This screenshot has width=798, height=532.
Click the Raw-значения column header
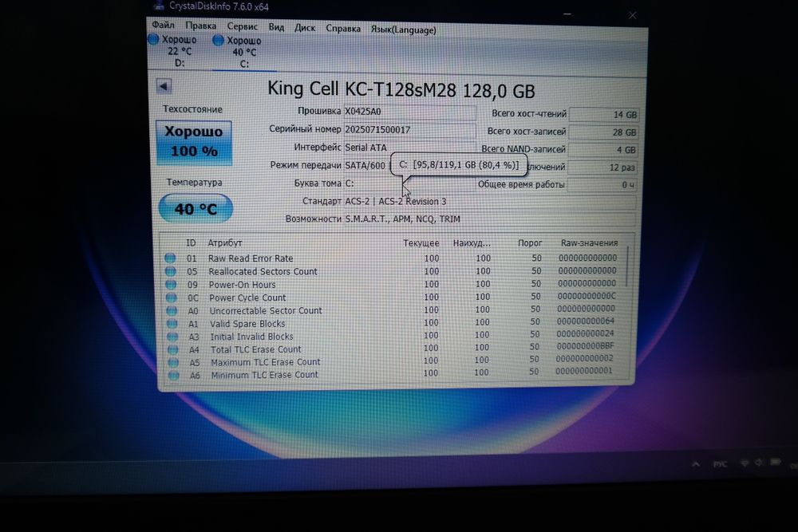pos(590,243)
